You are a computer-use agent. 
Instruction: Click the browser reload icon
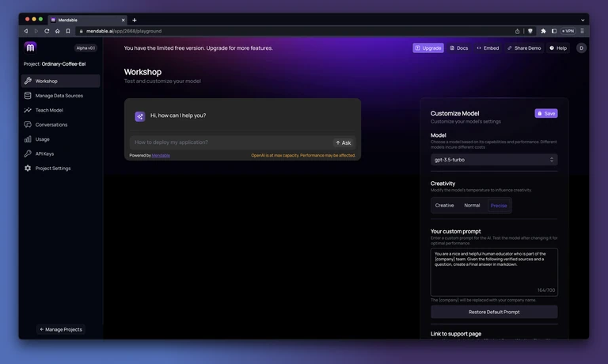(47, 31)
